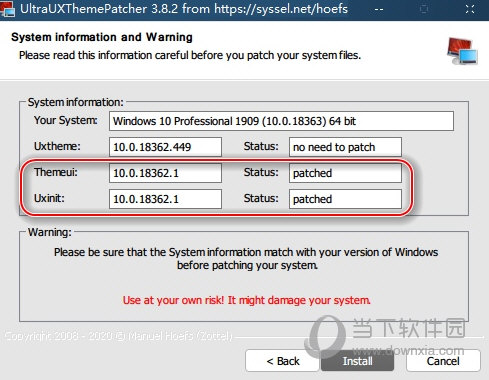Click the Install button
Image resolution: width=489 pixels, height=380 pixels.
pyautogui.click(x=357, y=361)
